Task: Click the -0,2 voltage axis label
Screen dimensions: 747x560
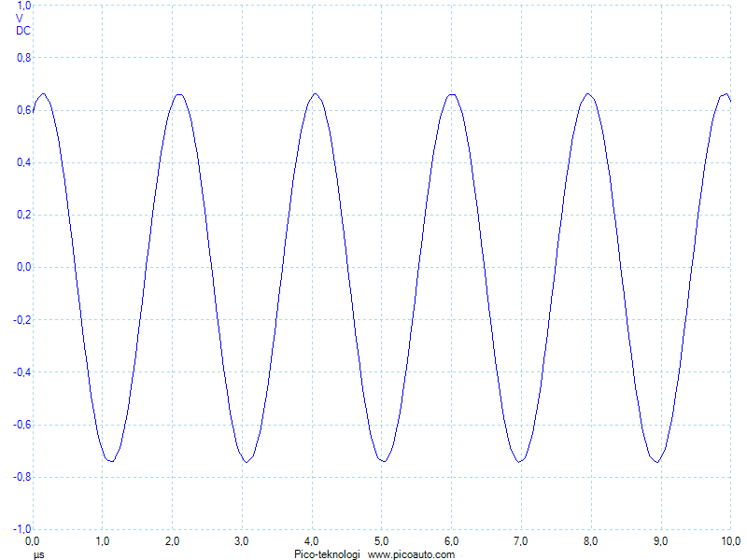Action: click(x=21, y=320)
